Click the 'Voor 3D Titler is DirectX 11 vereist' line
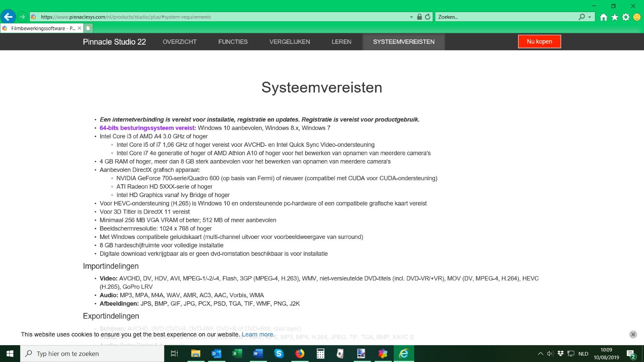Screen dimensions: 644x362 tap(144, 212)
